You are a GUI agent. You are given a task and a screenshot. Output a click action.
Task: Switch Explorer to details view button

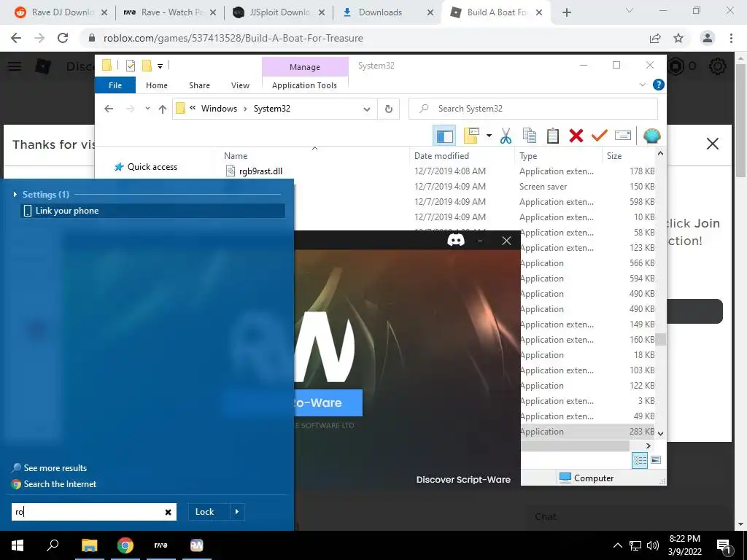tap(639, 460)
